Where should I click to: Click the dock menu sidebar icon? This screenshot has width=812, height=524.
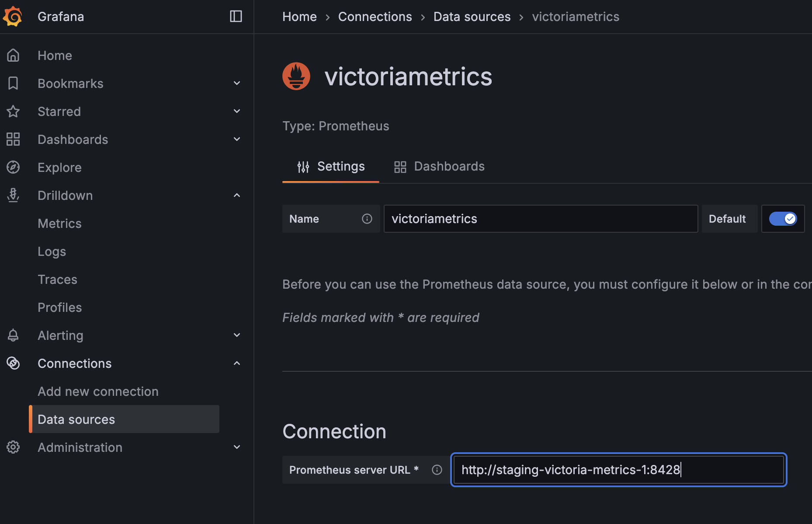236,17
